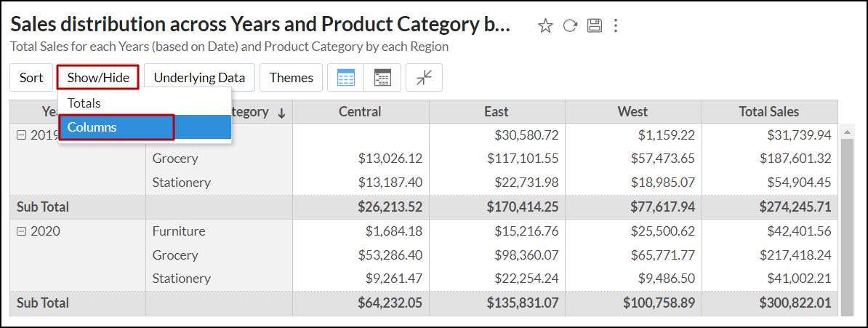Refresh the report using reload icon
868x328 pixels.
tap(570, 26)
